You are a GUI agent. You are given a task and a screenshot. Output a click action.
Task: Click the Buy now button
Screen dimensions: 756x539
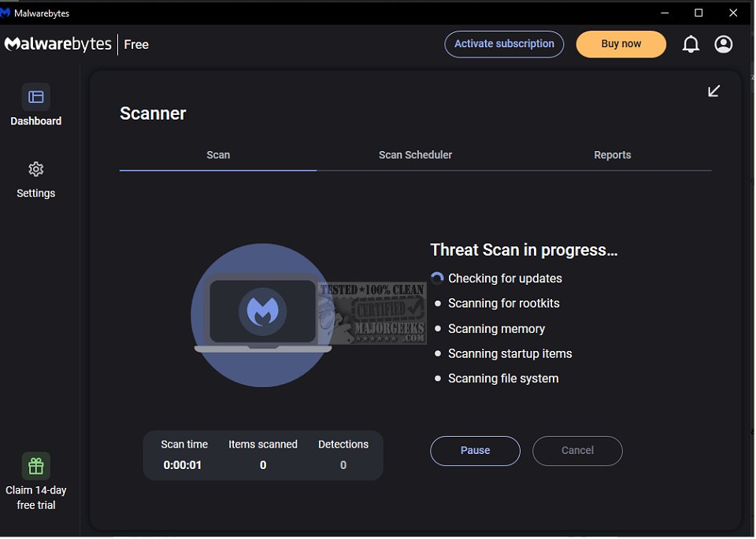(x=621, y=44)
